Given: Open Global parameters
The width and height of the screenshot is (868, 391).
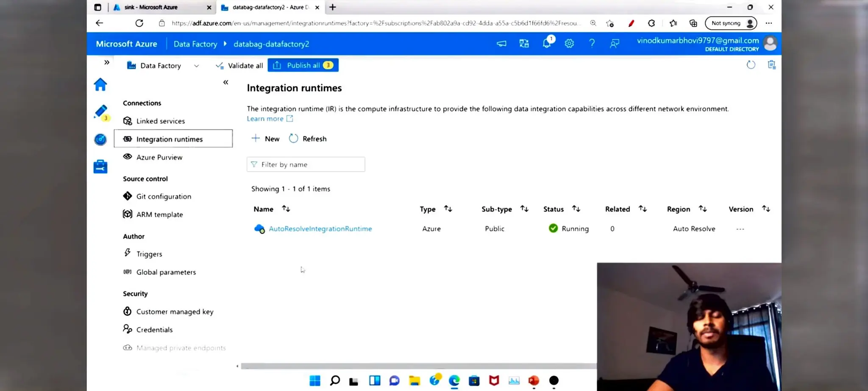Looking at the screenshot, I should click(166, 272).
